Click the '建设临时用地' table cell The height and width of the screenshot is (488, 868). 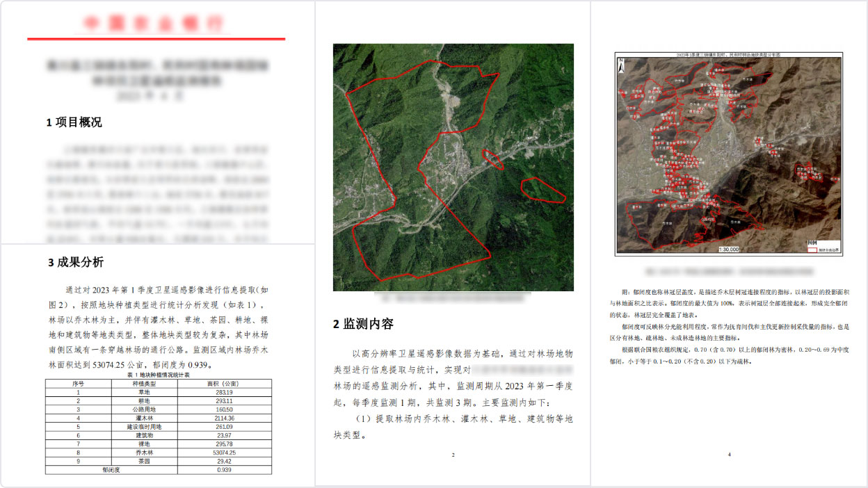[x=145, y=426]
